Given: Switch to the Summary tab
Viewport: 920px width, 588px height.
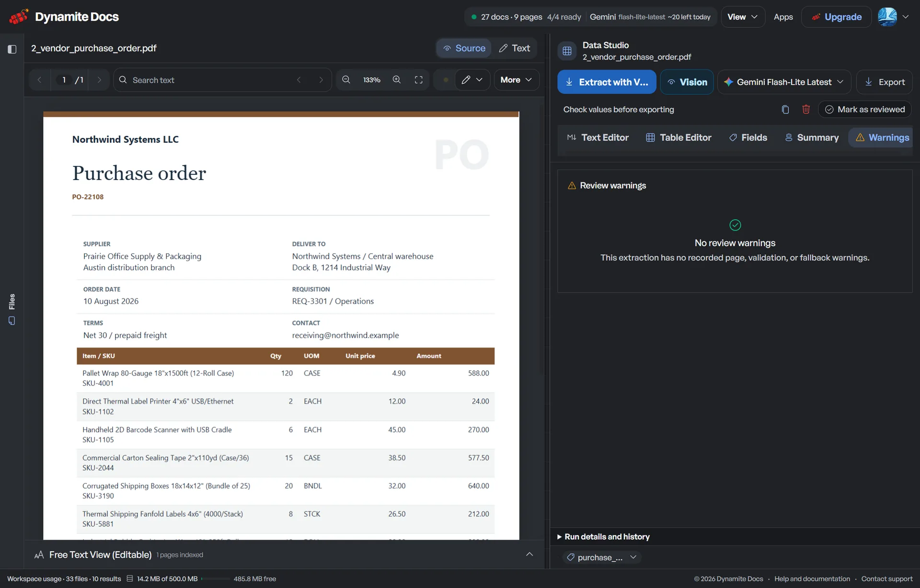Looking at the screenshot, I should pos(812,138).
